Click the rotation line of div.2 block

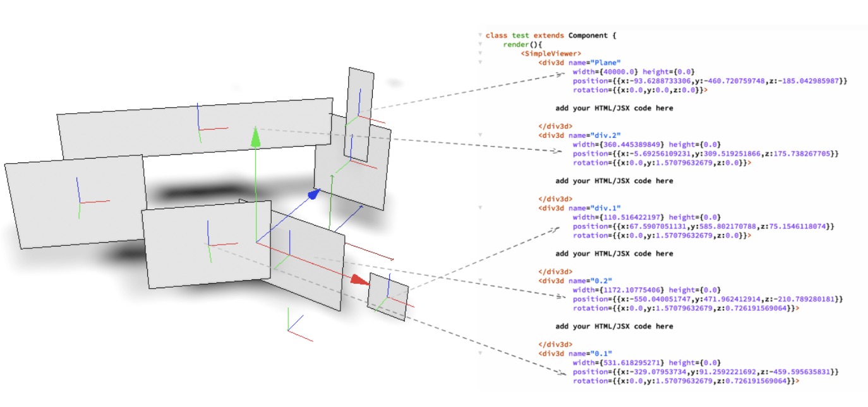click(x=662, y=162)
